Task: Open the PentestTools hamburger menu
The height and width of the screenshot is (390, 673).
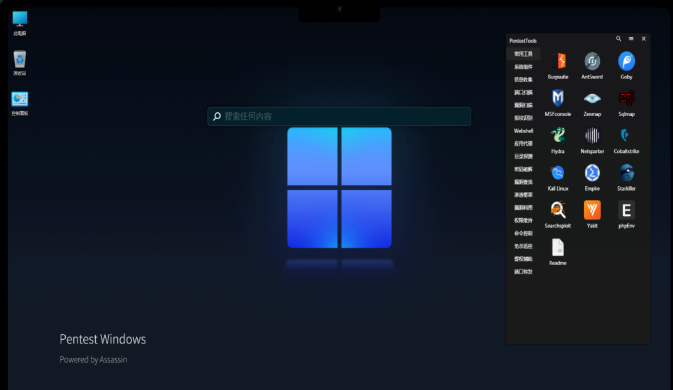Action: point(631,39)
